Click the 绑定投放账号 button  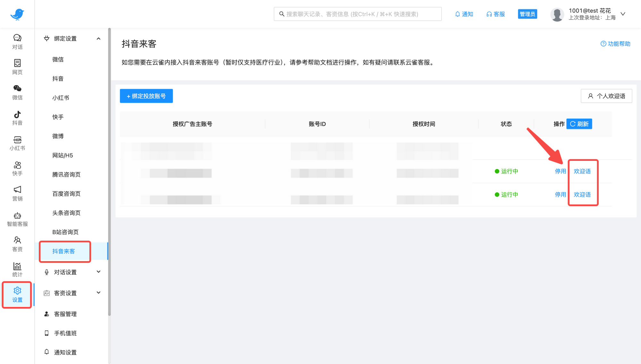(146, 96)
